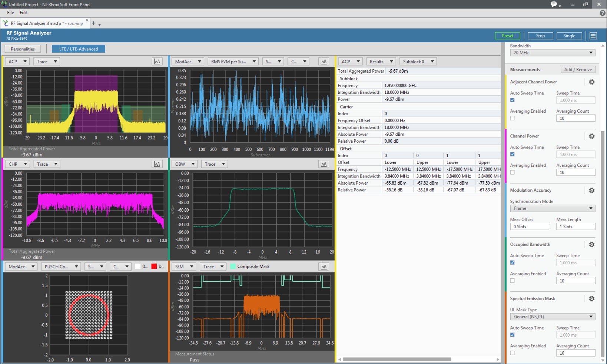Open the Synchronization Mode Frame dropdown
607x364 pixels.
[x=553, y=208]
